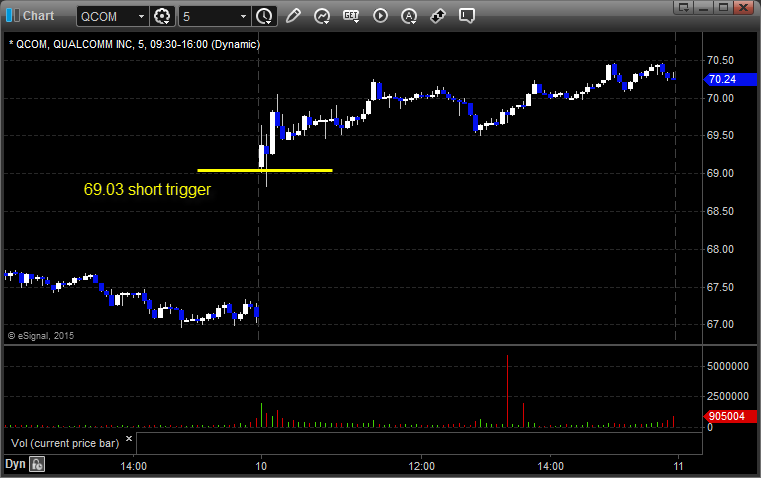Select the Vol (current price bar) tab
761x478 pixels.
coord(65,443)
